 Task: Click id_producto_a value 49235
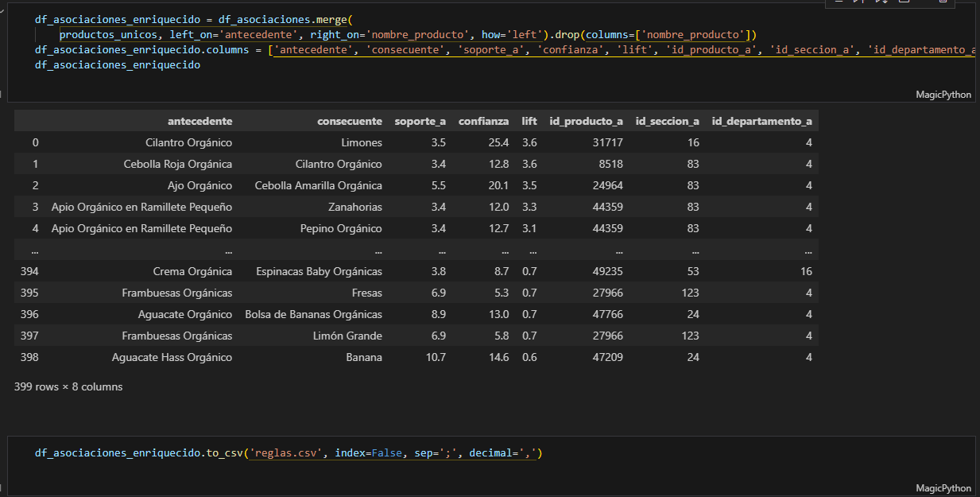608,271
